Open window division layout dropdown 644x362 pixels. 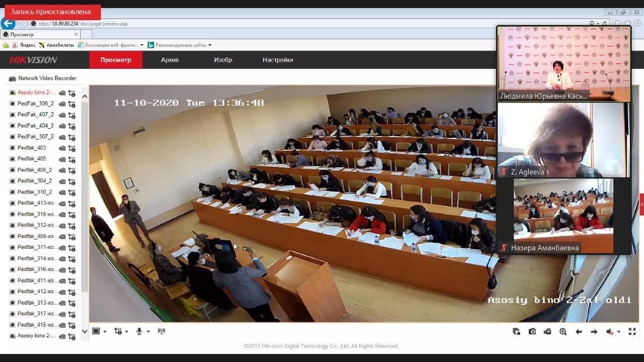(x=99, y=331)
